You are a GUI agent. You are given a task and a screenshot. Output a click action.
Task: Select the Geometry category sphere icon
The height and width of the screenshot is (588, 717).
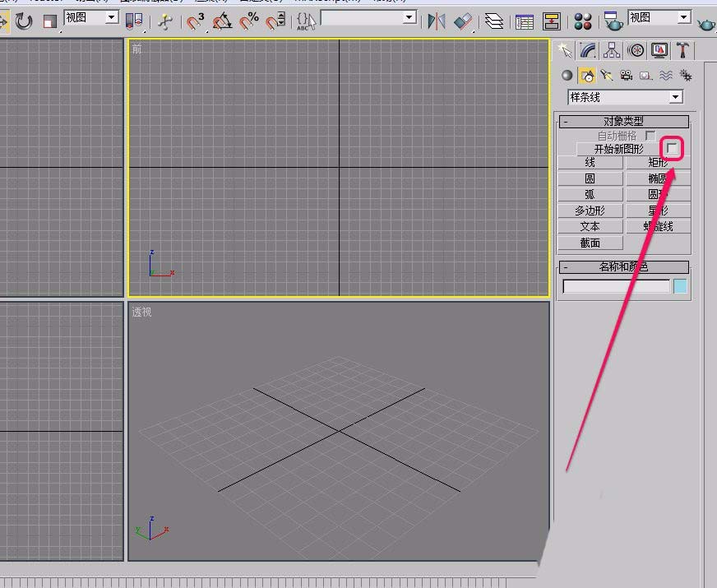click(x=567, y=76)
